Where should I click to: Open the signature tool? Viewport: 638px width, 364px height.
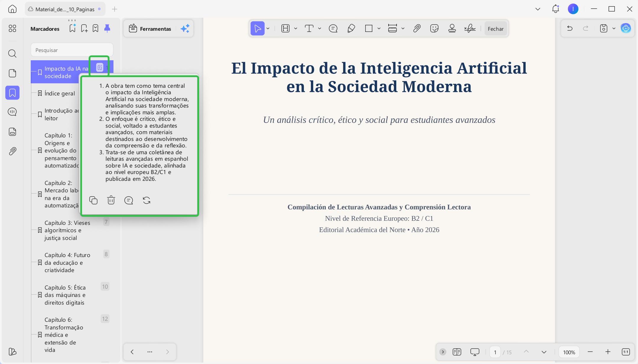(x=470, y=29)
